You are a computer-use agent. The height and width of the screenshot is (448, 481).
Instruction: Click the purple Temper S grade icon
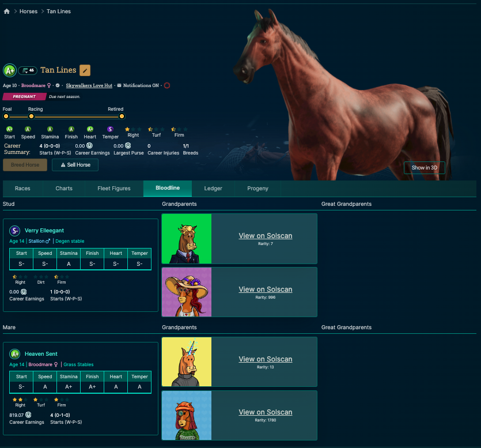pyautogui.click(x=110, y=129)
